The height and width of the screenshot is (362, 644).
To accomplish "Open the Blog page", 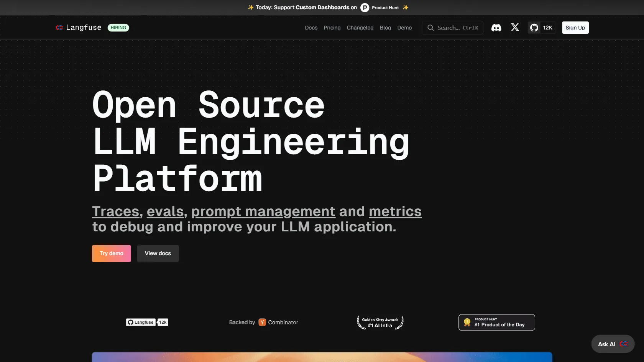I will pos(385,28).
